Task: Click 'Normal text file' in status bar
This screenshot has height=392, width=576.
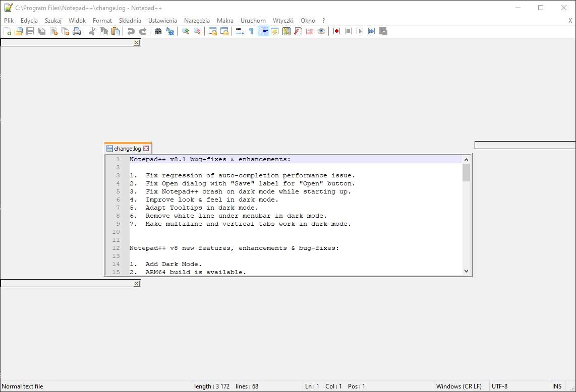Action: (22, 386)
